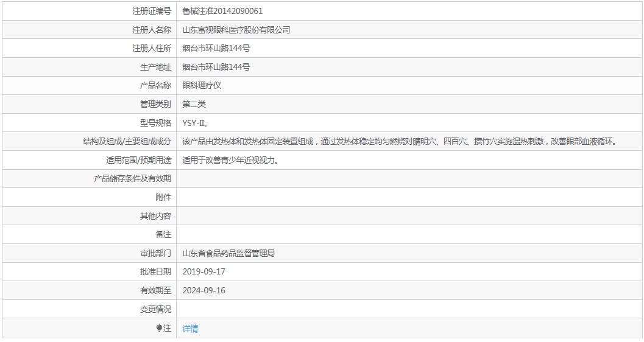644x342 pixels.
Task: Click the 注册证编号 label
Action: pos(152,11)
